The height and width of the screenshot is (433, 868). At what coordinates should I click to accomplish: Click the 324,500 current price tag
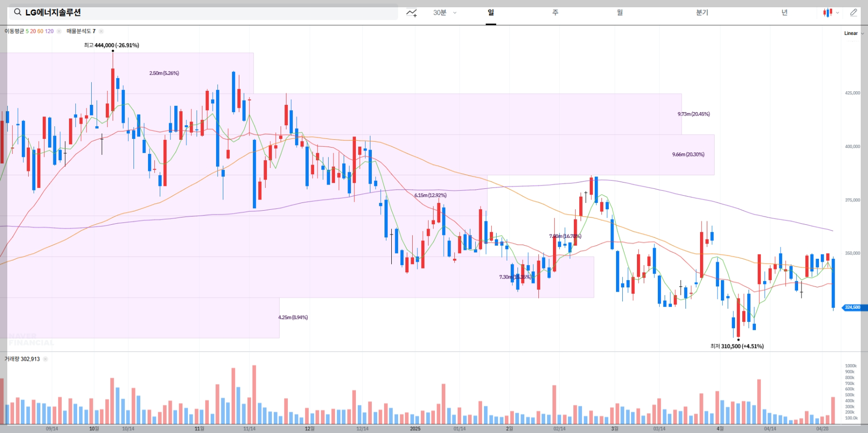(x=855, y=307)
